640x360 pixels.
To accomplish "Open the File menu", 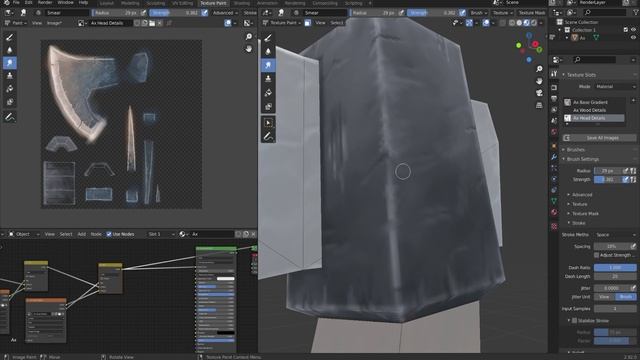I will click(x=16, y=2).
